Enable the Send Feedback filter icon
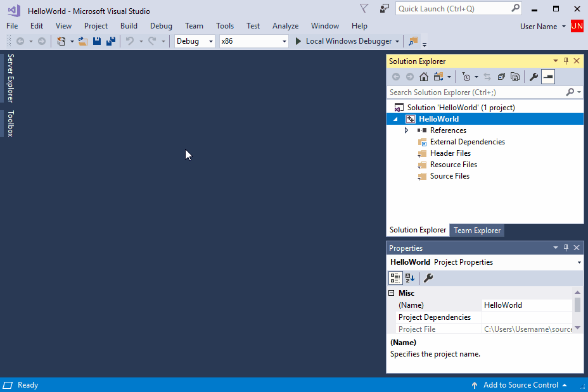588x392 pixels. click(x=363, y=8)
